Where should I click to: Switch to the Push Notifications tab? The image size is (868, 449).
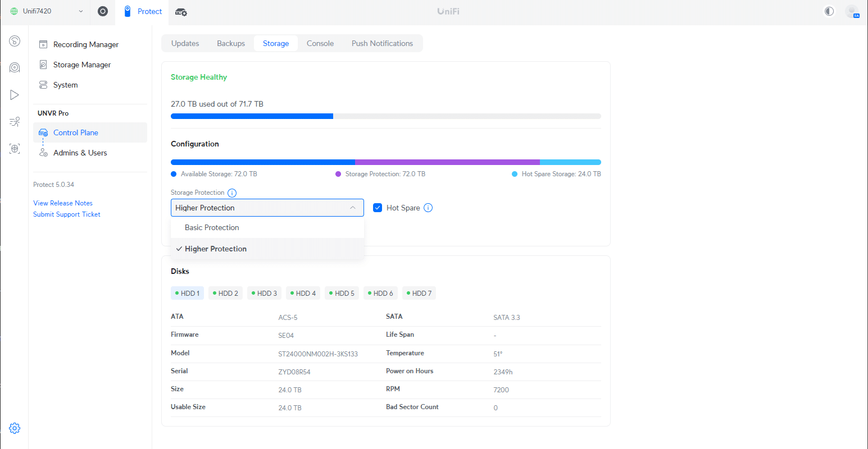coord(382,43)
